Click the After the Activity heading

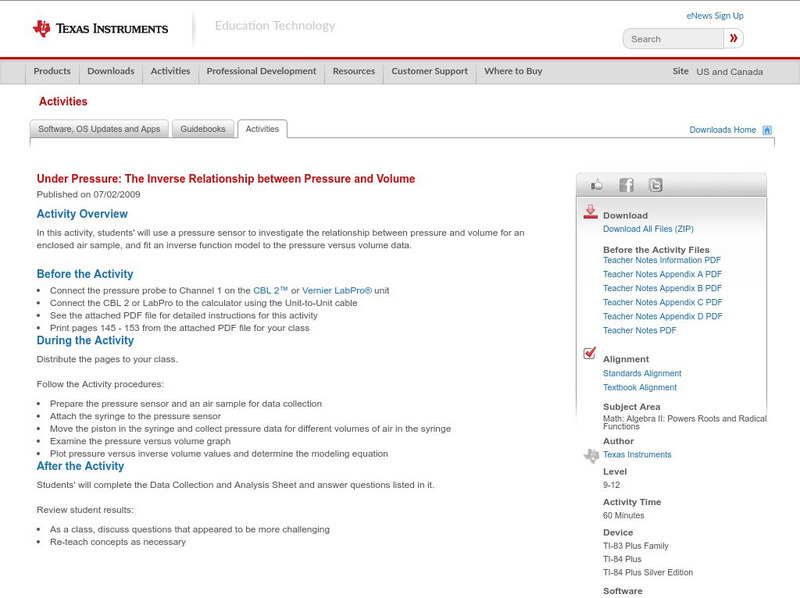click(x=80, y=466)
